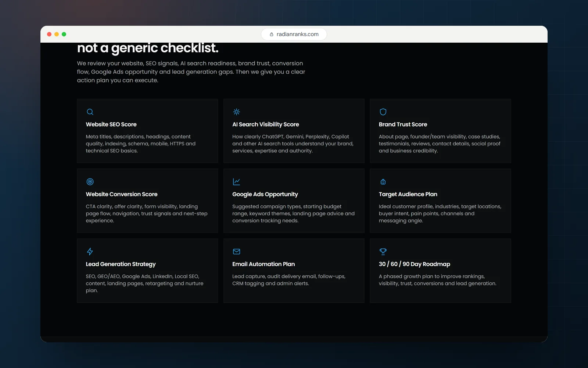Minimize the window with the yellow button
This screenshot has width=588, height=368.
click(57, 34)
